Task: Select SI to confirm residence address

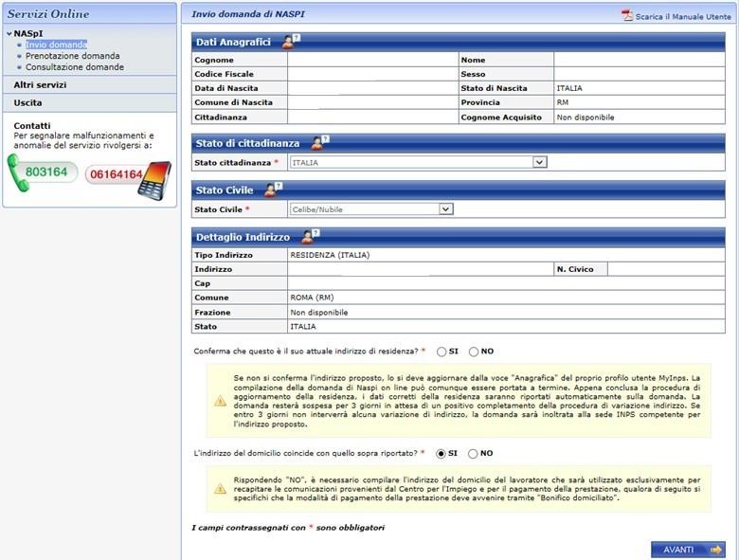Action: pos(442,352)
